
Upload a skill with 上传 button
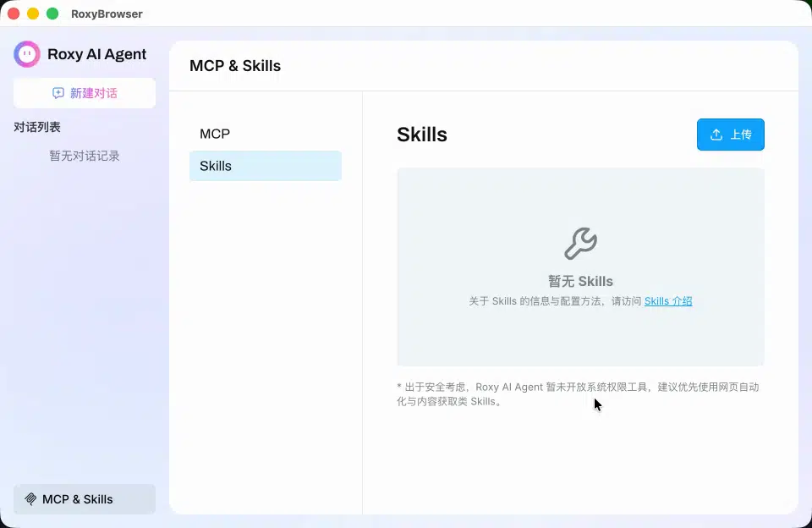click(730, 135)
